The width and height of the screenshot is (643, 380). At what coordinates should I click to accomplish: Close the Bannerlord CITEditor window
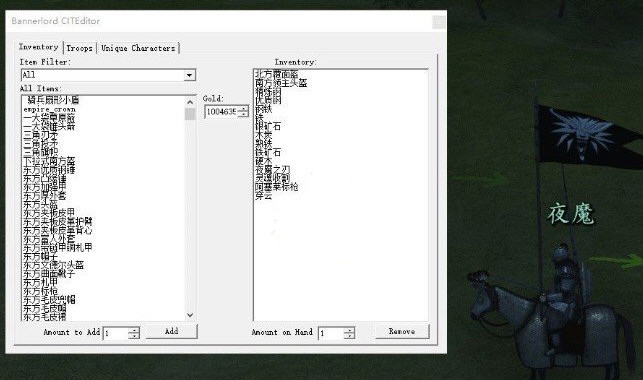[x=438, y=22]
